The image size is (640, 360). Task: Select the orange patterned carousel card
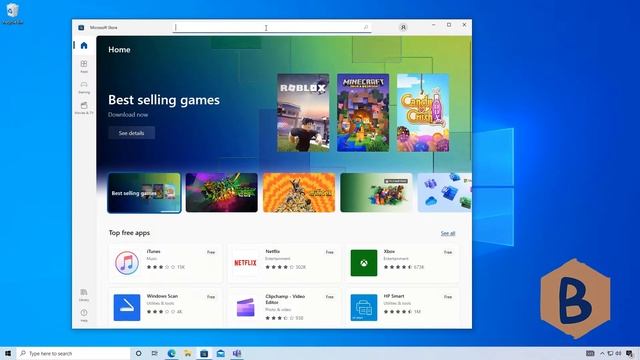[x=299, y=193]
